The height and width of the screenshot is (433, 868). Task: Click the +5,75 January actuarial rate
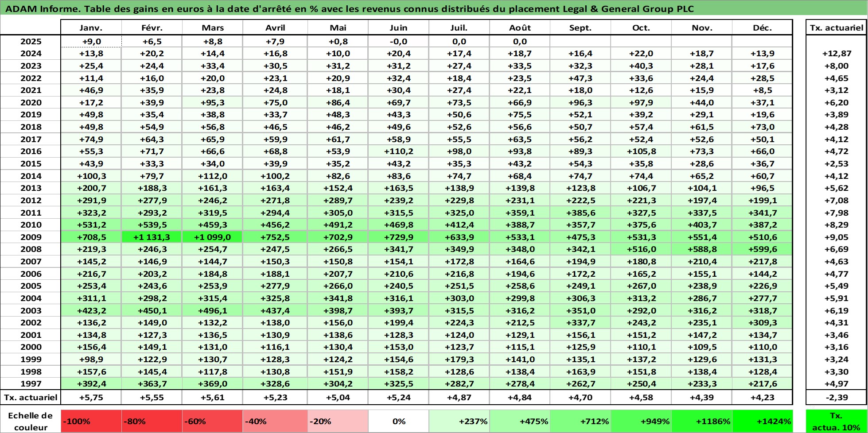tap(91, 398)
